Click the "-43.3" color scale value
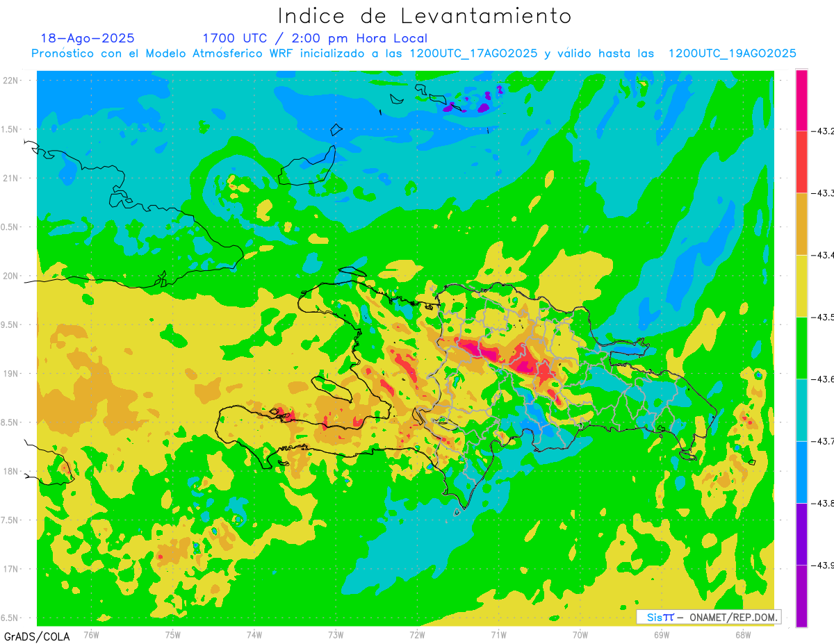 tap(824, 193)
